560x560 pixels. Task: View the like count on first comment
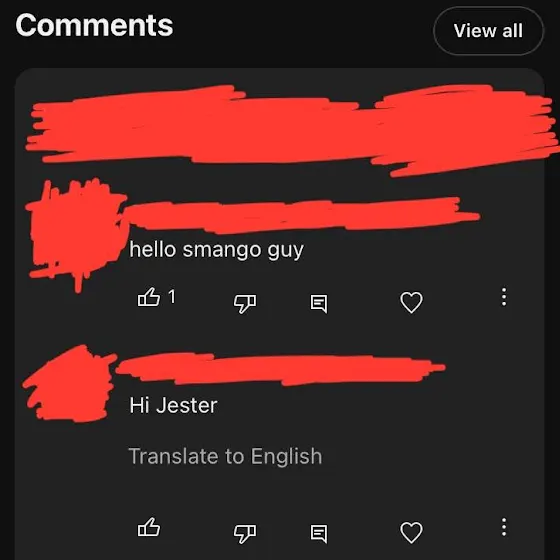pos(172,296)
